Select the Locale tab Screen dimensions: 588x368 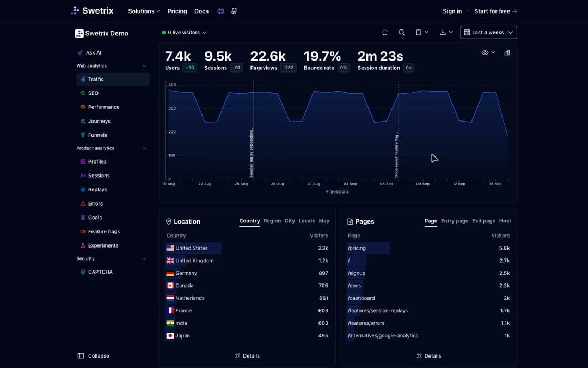pyautogui.click(x=307, y=221)
